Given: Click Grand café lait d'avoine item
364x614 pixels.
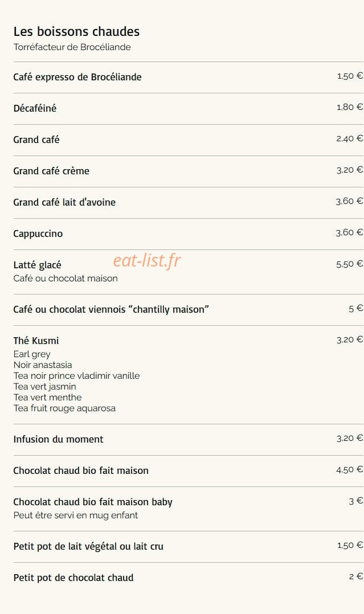Looking at the screenshot, I should tap(64, 202).
